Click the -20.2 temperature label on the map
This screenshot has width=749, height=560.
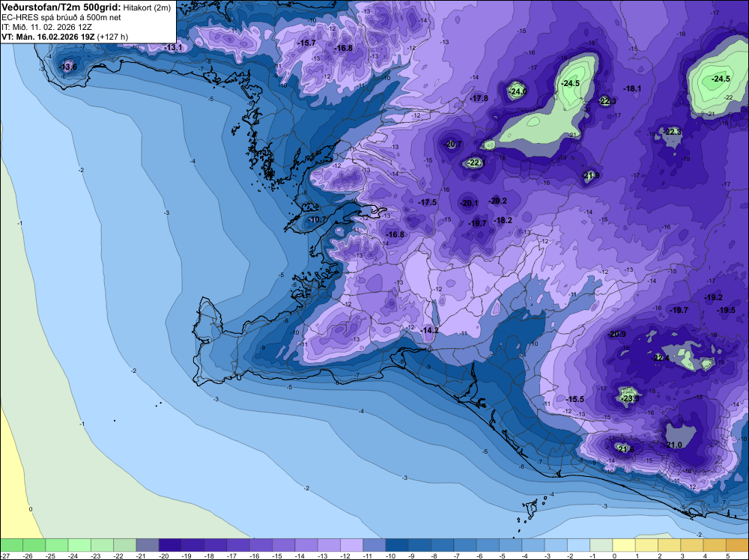tap(498, 201)
